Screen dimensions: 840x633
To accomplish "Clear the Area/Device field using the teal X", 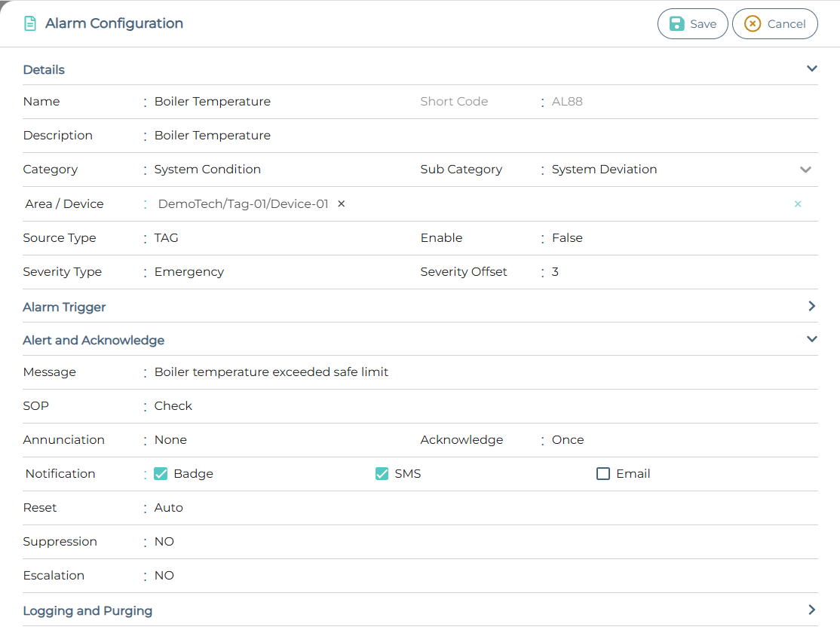I will (798, 203).
